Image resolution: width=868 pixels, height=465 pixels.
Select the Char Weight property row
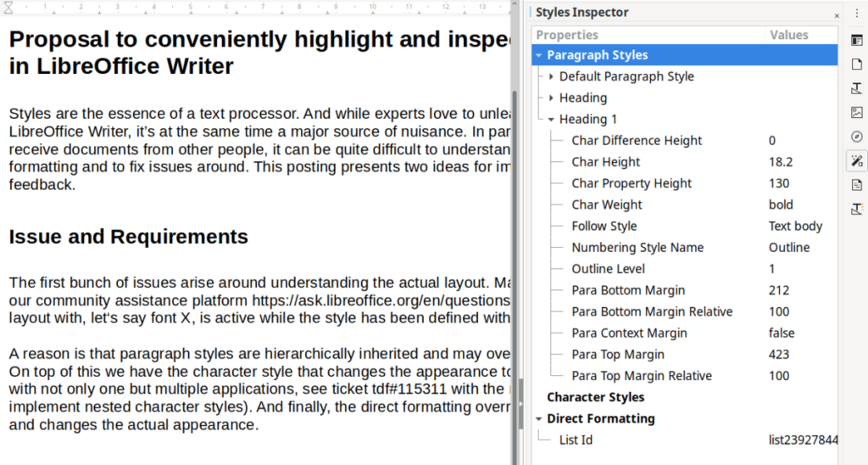tap(685, 205)
